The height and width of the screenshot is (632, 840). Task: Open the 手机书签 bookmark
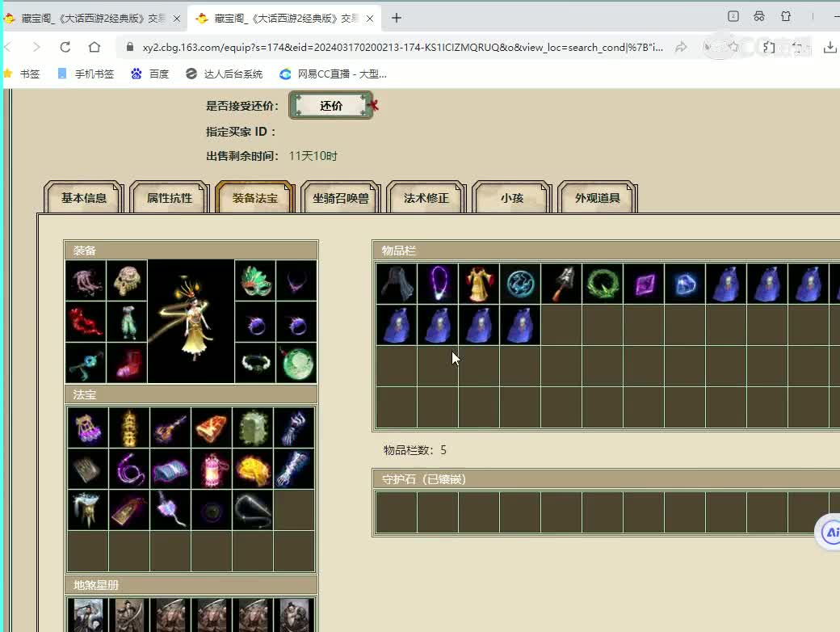[x=86, y=74]
